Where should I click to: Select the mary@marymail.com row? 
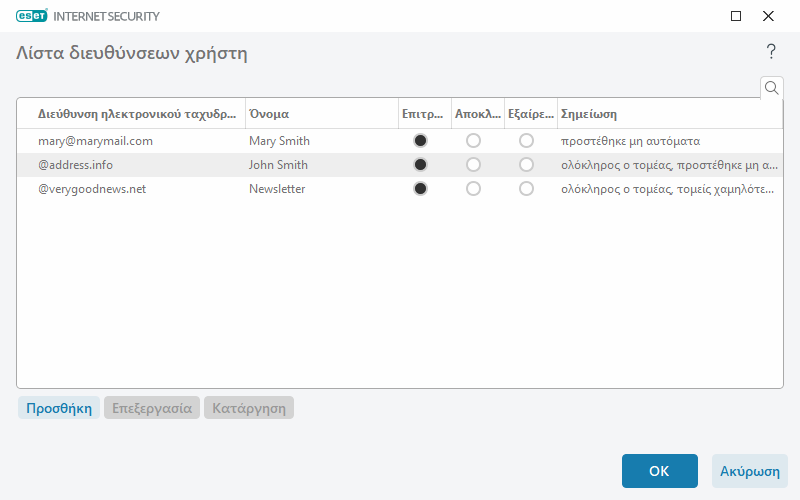pos(95,141)
